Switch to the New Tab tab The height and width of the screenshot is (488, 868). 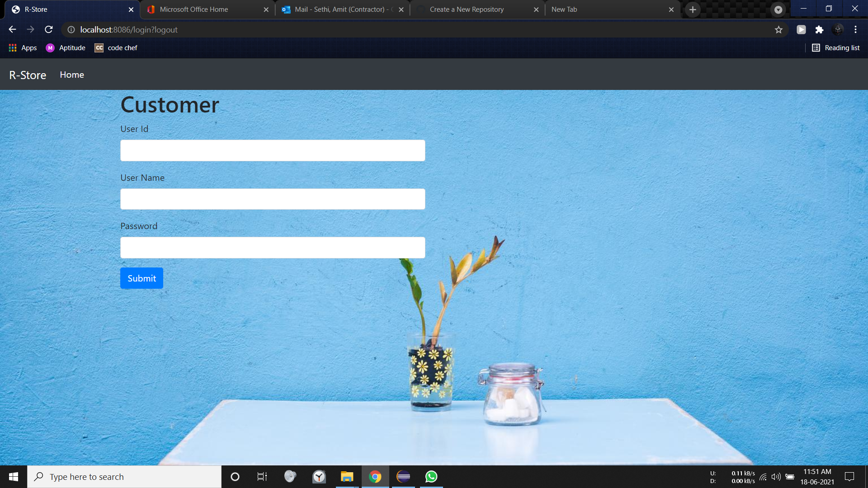(x=612, y=9)
